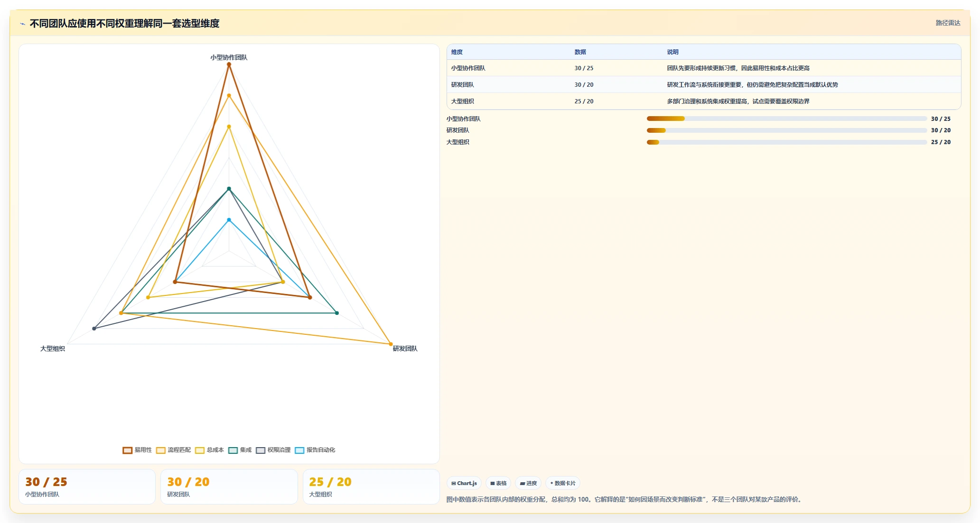
Task: Click the 小型协作团队 radar axis label
Action: (x=229, y=57)
